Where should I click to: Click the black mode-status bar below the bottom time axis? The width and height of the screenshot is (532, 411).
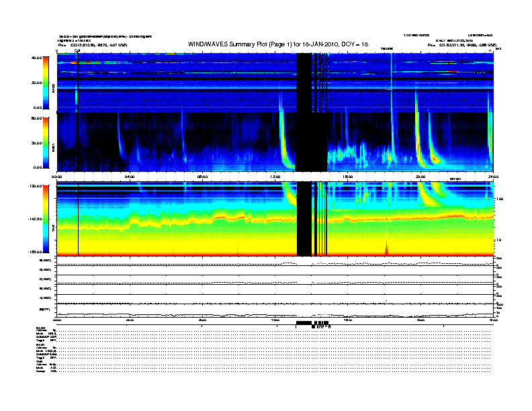tap(304, 322)
